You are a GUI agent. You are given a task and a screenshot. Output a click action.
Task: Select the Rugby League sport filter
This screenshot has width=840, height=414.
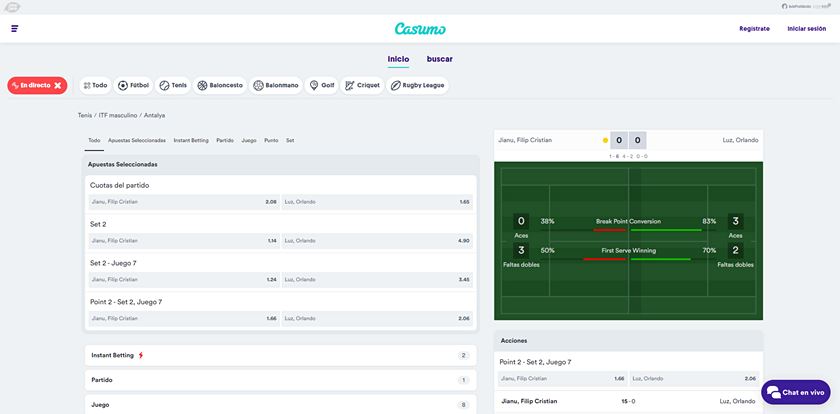417,85
